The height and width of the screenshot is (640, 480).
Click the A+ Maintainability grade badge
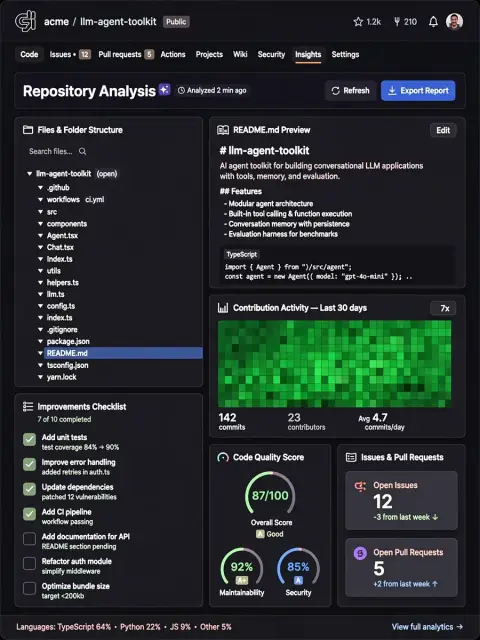242,580
